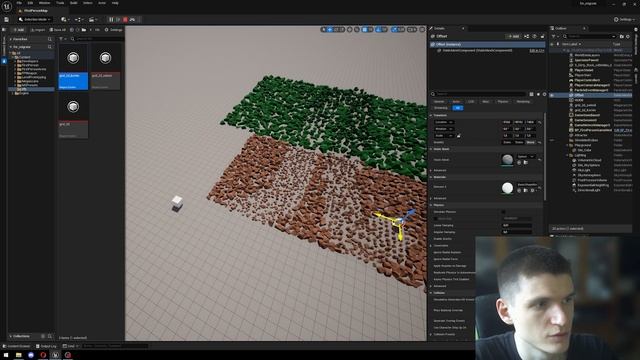Open File Explorer from the taskbar
Image resolution: width=640 pixels, height=360 pixels.
pyautogui.click(x=18, y=355)
